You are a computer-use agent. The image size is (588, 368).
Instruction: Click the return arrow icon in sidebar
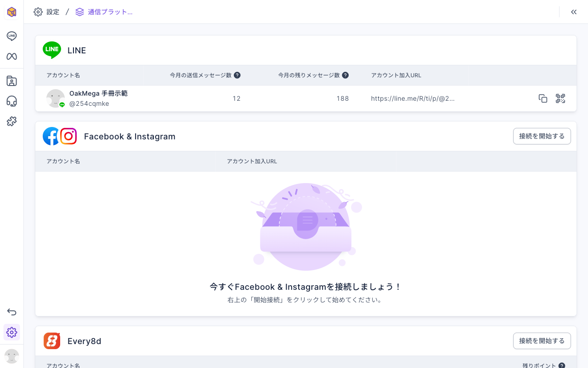point(11,312)
